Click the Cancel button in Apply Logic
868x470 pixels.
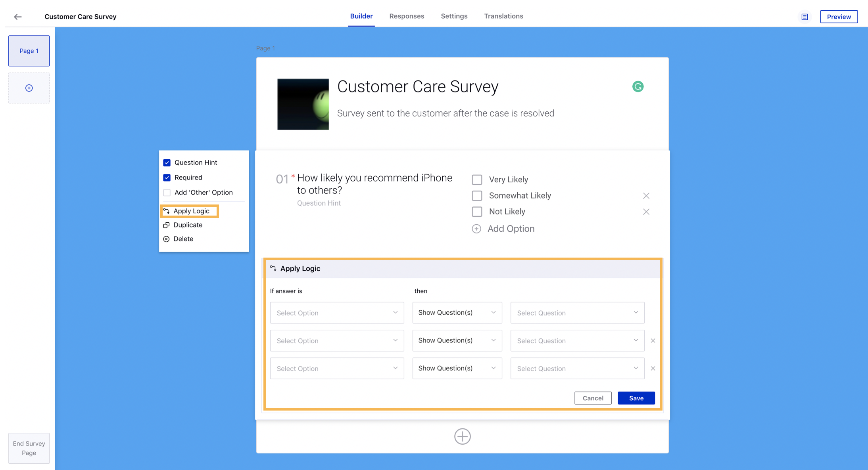point(593,398)
